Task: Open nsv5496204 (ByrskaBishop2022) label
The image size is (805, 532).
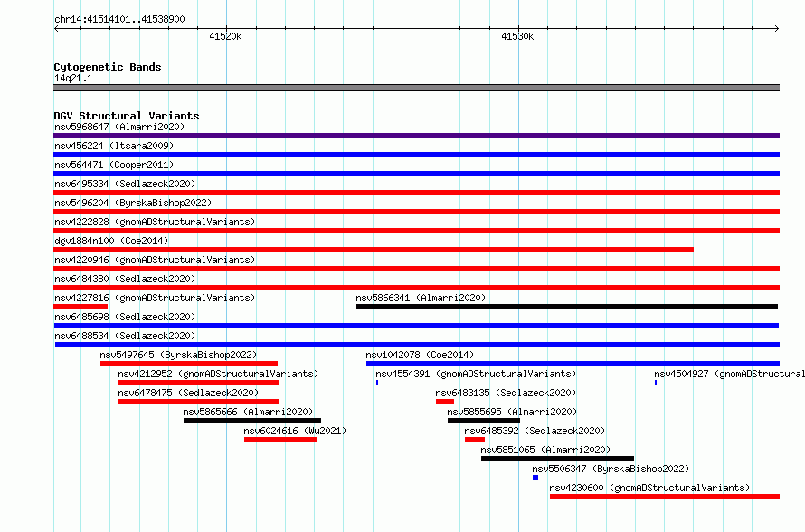Action: point(133,203)
